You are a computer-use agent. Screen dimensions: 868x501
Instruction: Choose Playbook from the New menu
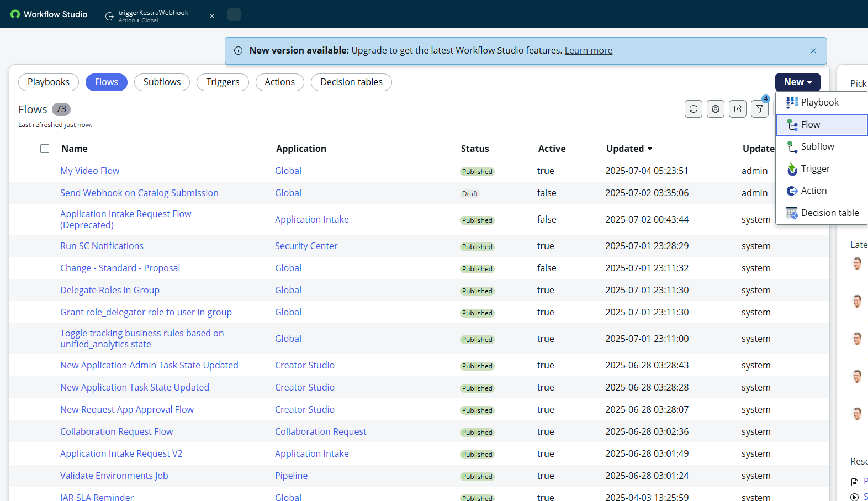click(819, 102)
